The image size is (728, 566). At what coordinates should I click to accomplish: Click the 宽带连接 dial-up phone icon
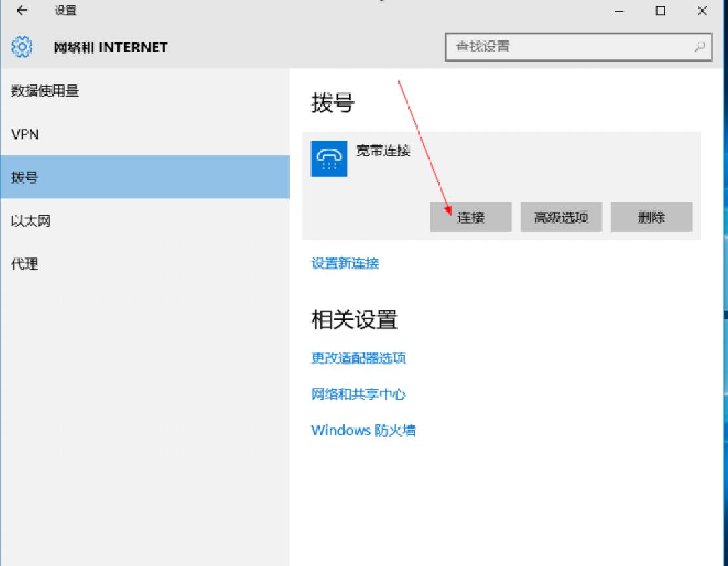(x=329, y=159)
